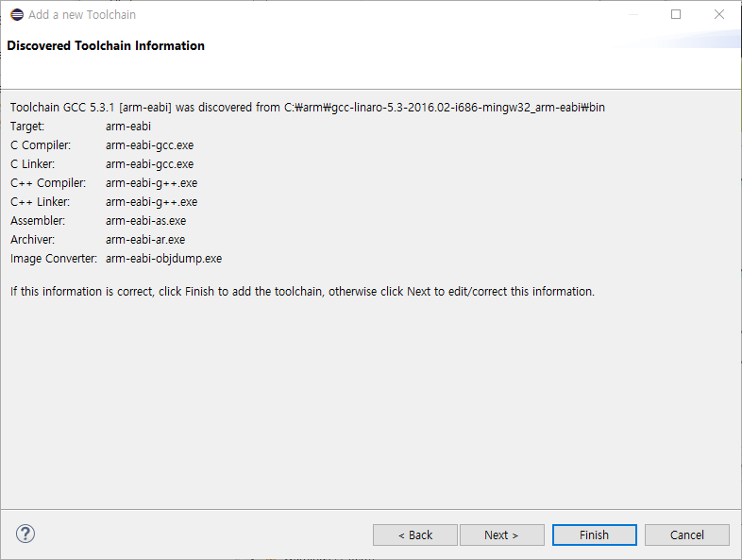Select the C Compiler value arm-eabi-gcc.exe

click(x=149, y=145)
